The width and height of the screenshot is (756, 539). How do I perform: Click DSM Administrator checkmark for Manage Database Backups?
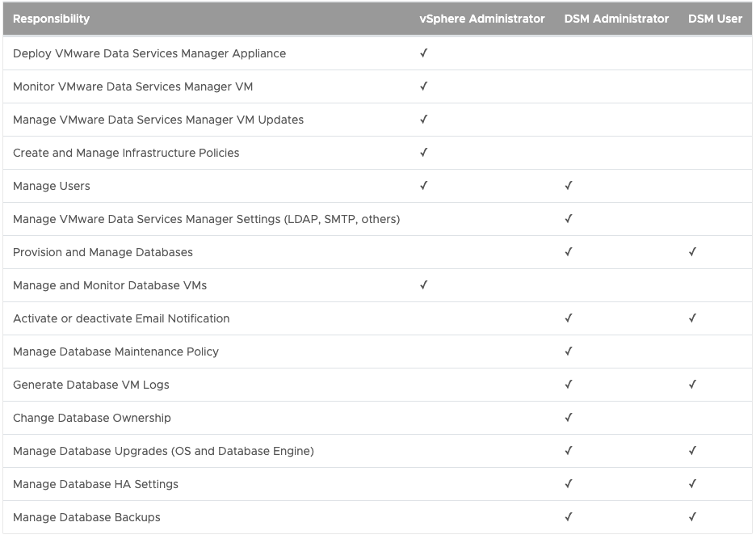point(569,517)
